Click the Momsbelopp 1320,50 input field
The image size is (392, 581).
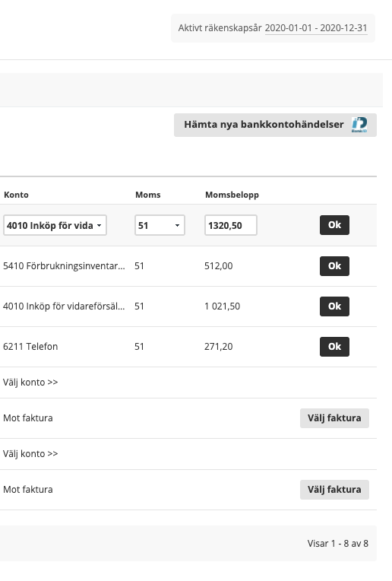click(x=231, y=225)
